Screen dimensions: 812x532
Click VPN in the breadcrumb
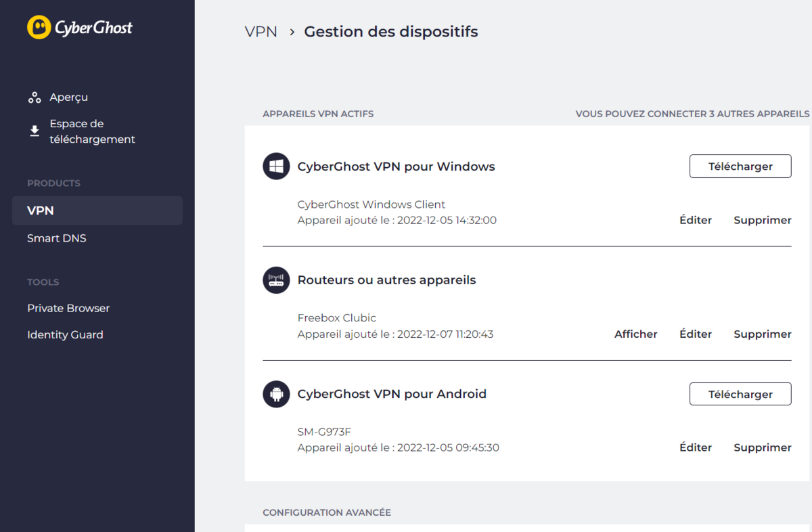tap(261, 32)
